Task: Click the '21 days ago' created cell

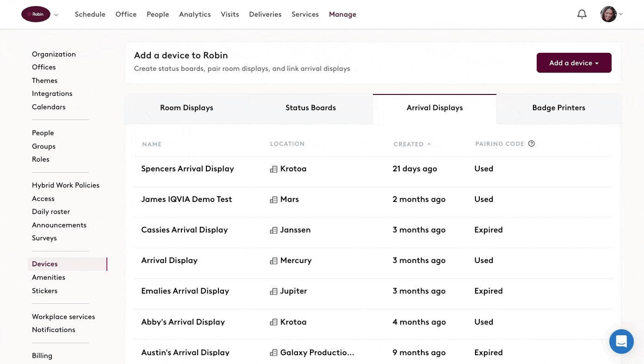Action: pos(415,169)
